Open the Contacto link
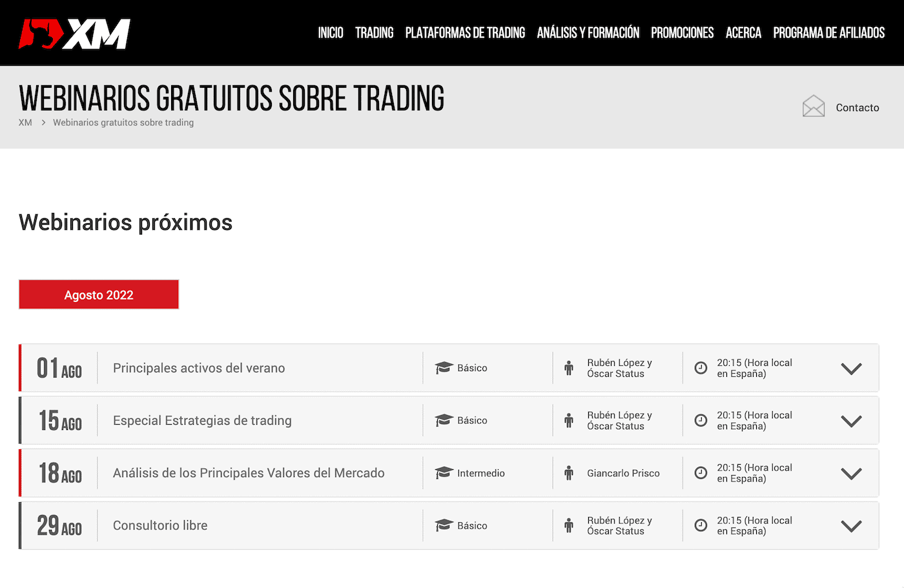Viewport: 904px width, 588px height. coord(857,108)
